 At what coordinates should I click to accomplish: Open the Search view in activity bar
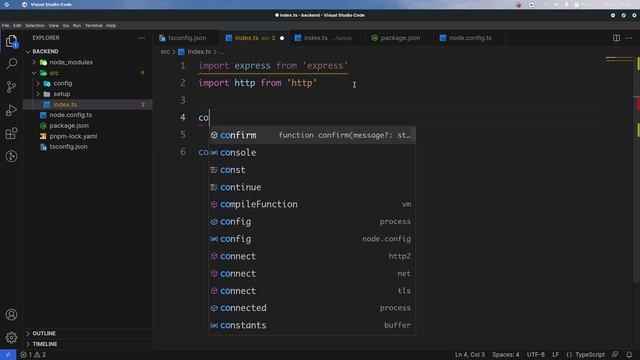pyautogui.click(x=11, y=63)
